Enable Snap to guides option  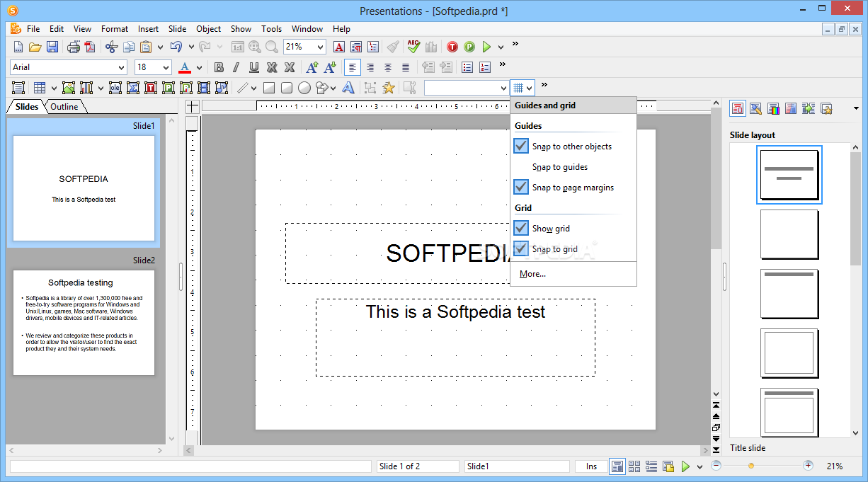(x=560, y=167)
